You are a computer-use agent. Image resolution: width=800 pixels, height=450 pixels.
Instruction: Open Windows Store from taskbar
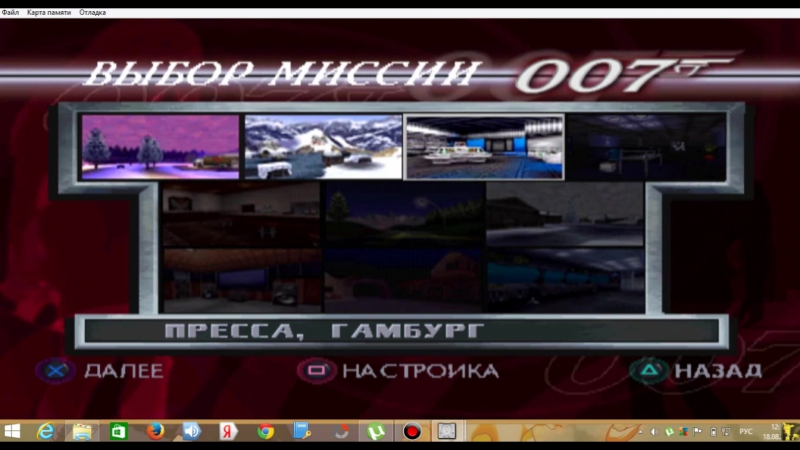point(118,432)
